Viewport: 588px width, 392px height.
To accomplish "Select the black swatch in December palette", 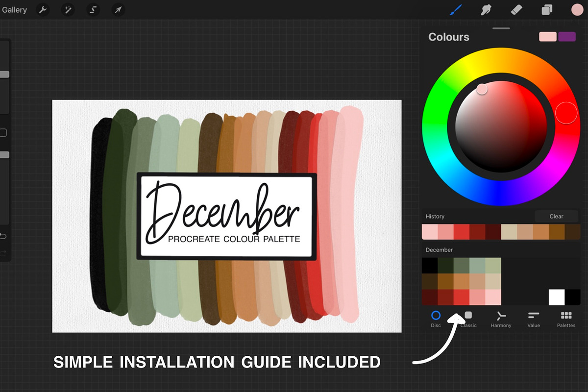I will 430,266.
